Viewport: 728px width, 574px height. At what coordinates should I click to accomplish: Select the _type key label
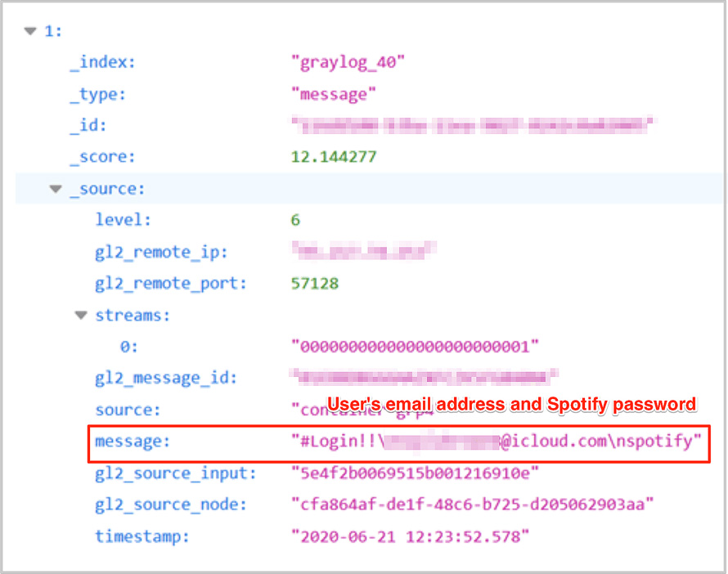tap(98, 95)
